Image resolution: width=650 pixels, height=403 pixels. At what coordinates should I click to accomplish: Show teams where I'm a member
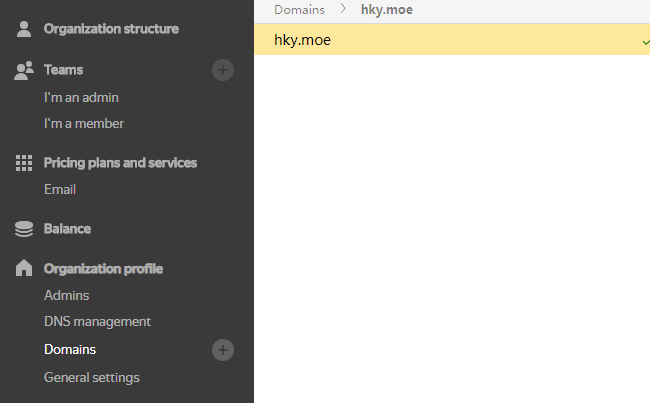coord(84,124)
